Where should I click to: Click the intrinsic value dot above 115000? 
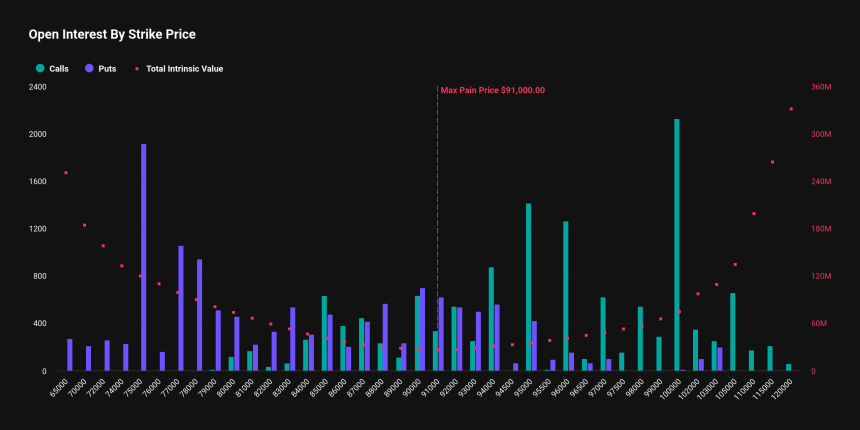pos(772,162)
